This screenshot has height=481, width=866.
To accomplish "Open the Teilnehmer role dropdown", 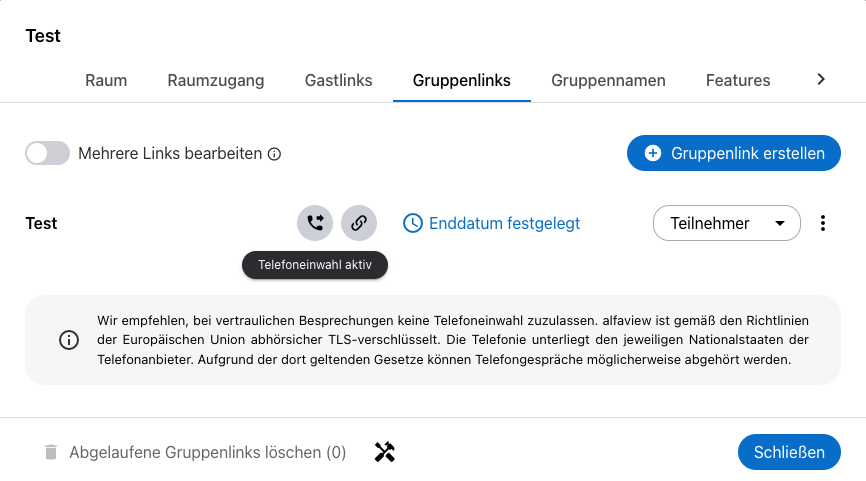I will (x=726, y=223).
